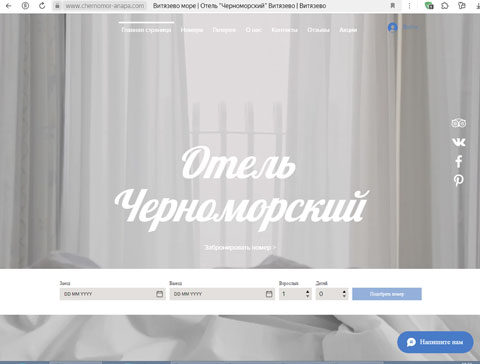Screen dimensions: 480x364
Task: Click the blue Подобрать номер search button
Action: pyautogui.click(x=387, y=294)
